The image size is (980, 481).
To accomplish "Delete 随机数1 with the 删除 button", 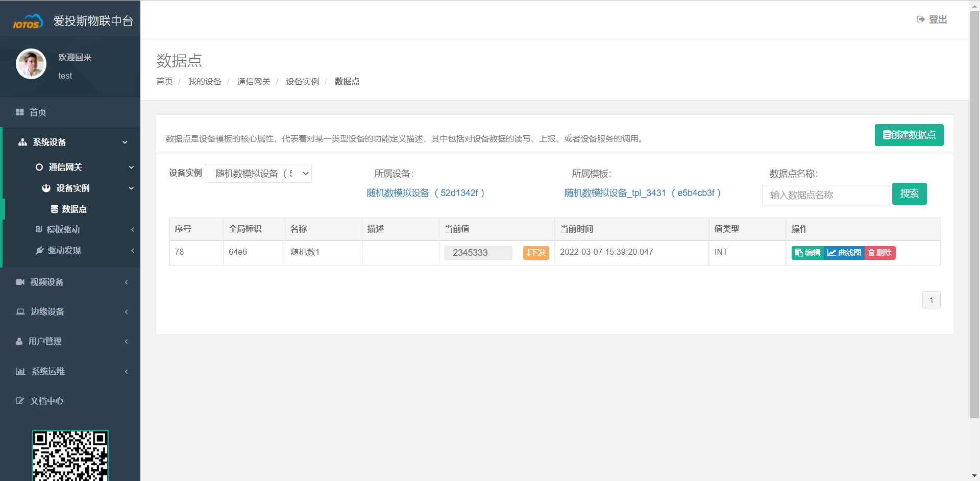I will tap(880, 253).
